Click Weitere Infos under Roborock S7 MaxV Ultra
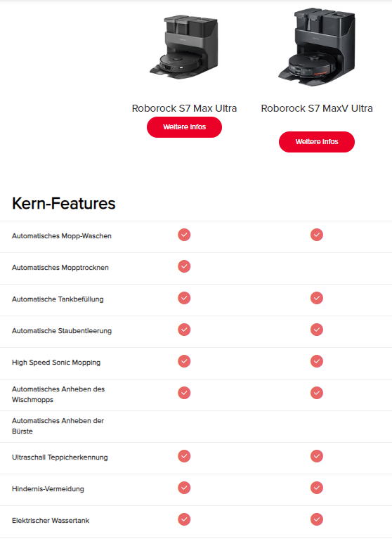The height and width of the screenshot is (539, 392). click(316, 142)
